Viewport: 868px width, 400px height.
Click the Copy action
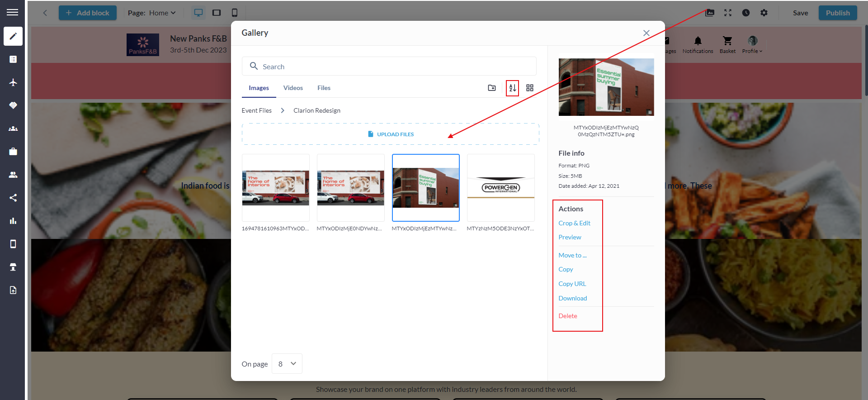[566, 269]
